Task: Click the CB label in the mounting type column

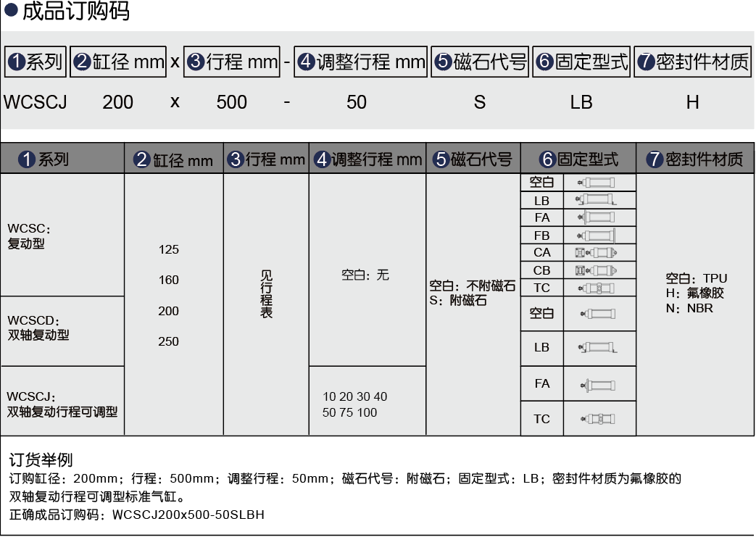Action: click(x=542, y=270)
